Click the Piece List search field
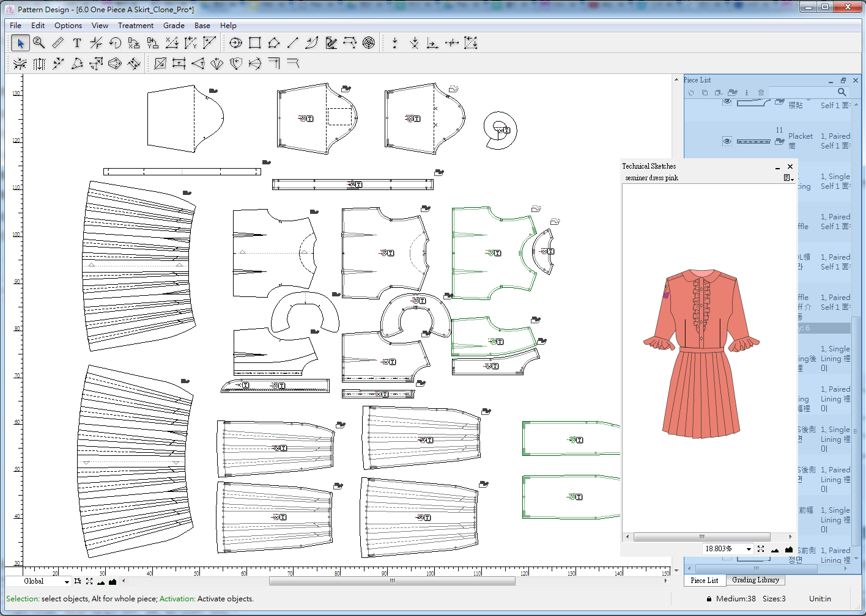 pos(802,92)
